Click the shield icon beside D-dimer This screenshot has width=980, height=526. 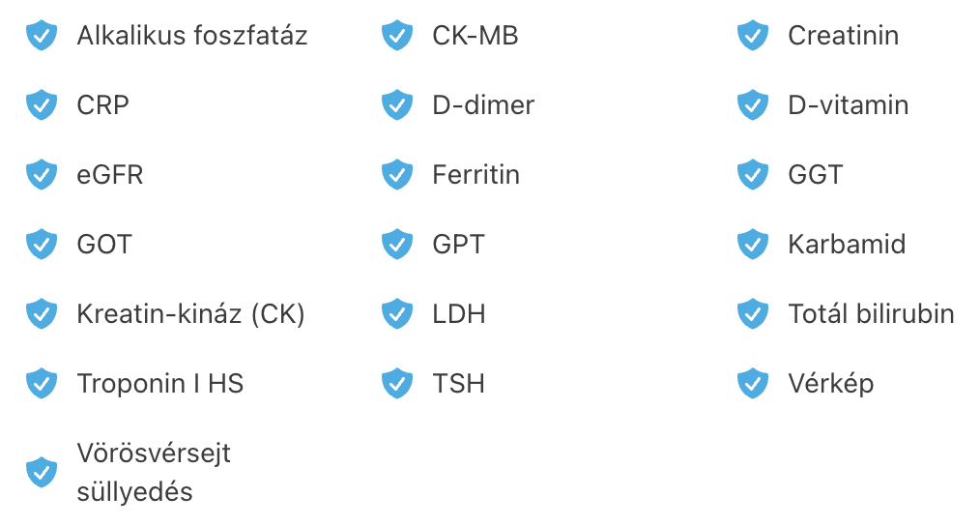[397, 104]
